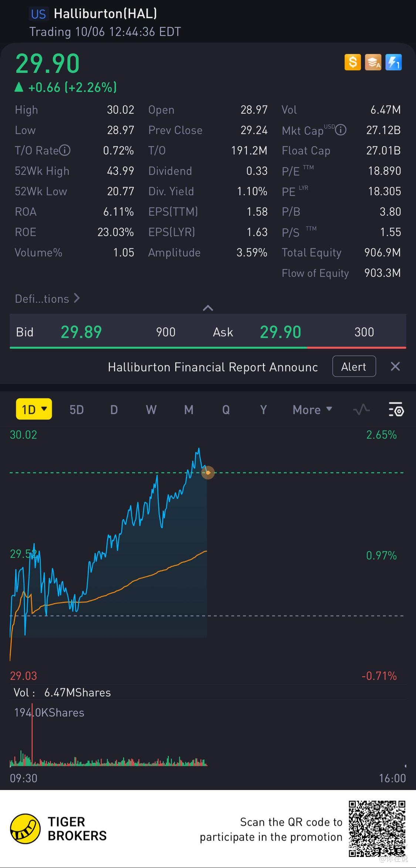
Task: Tap the ROE value 23.03%
Action: pyautogui.click(x=116, y=232)
